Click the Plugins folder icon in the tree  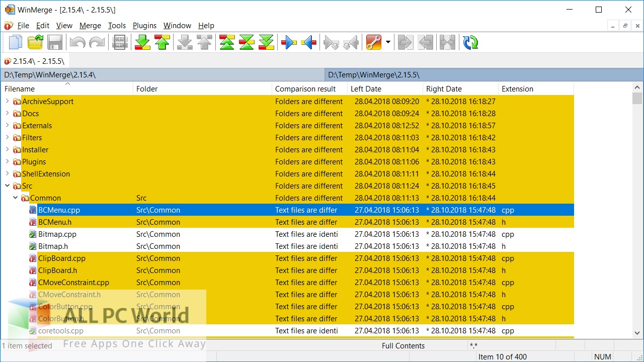[x=17, y=162]
